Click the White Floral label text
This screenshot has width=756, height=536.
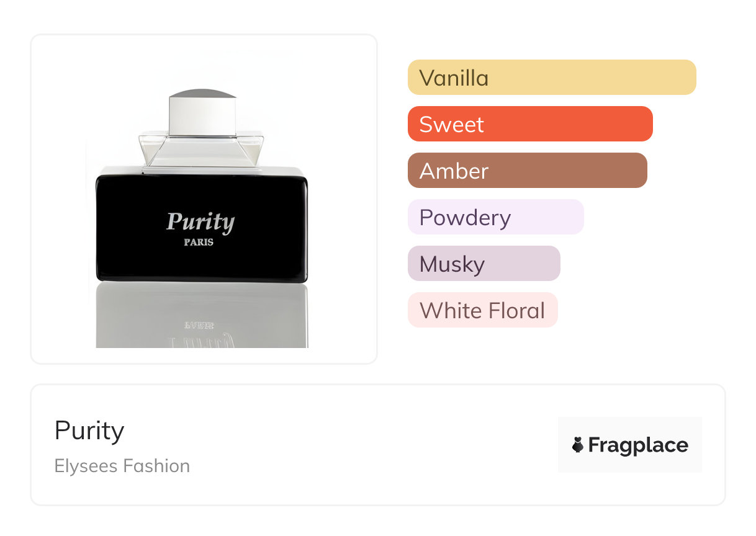coord(482,311)
